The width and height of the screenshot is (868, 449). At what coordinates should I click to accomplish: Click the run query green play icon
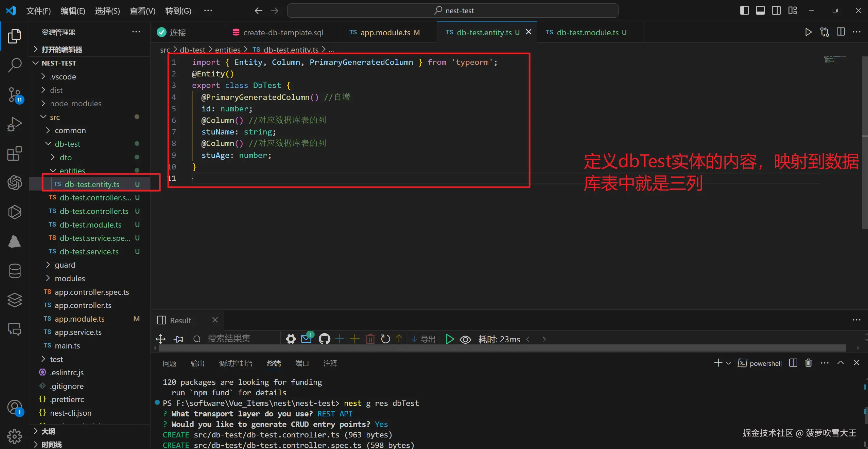click(449, 339)
